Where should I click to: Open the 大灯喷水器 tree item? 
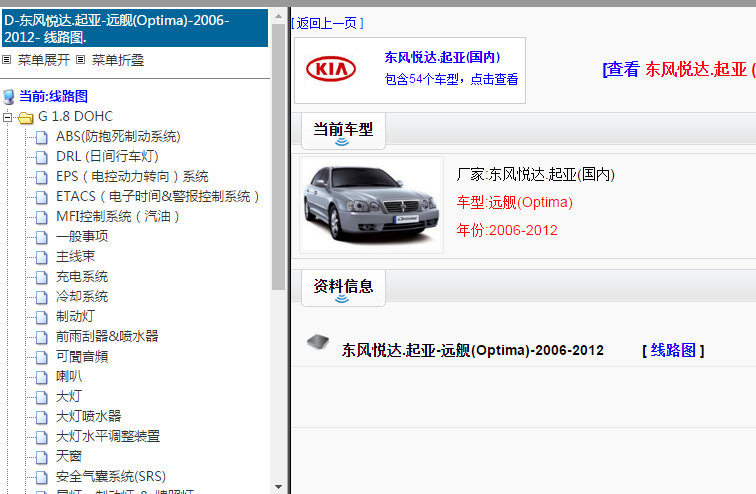click(x=89, y=416)
